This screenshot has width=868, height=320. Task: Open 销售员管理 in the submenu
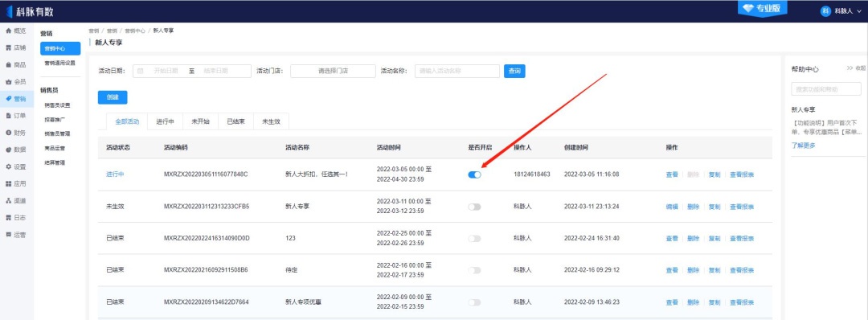[58, 134]
